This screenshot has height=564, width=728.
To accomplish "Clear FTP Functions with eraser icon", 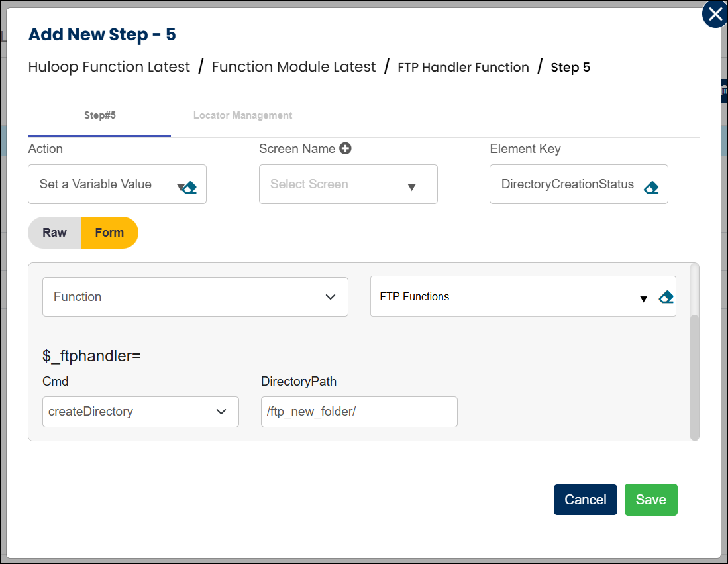I will tap(666, 297).
